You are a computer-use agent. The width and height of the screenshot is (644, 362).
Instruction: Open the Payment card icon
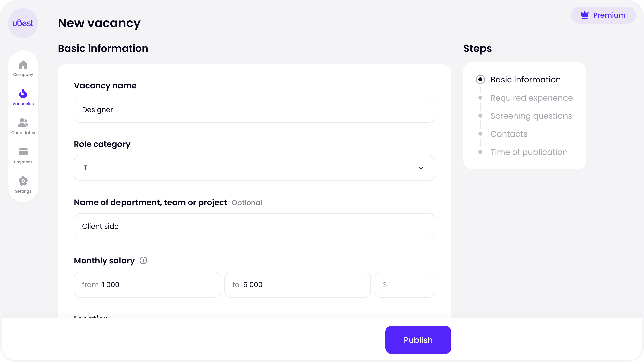point(23,152)
